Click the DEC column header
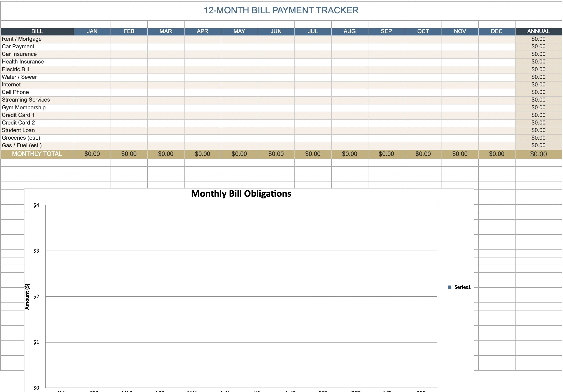 [x=497, y=31]
